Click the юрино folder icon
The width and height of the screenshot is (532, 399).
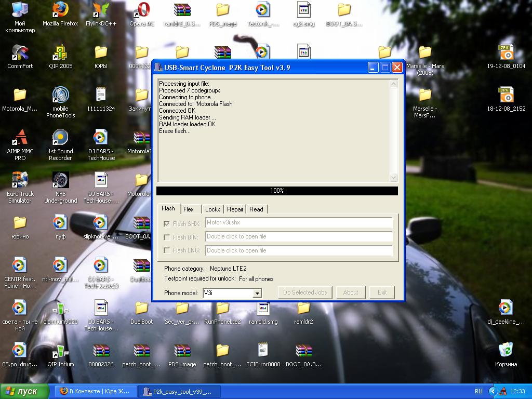pos(20,227)
